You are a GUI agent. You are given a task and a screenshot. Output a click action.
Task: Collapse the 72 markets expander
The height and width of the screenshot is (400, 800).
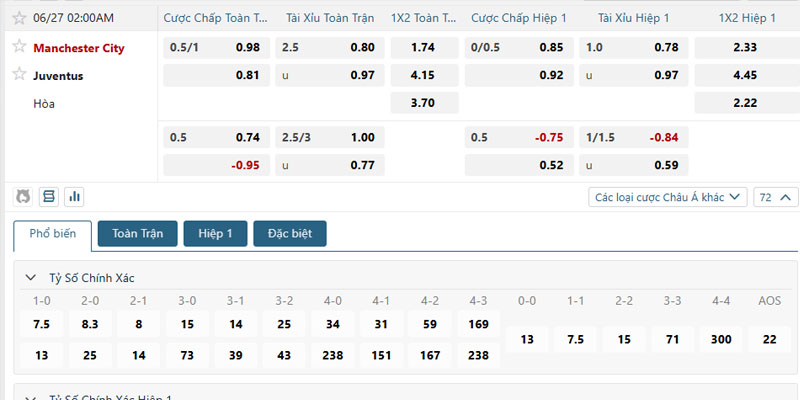pyautogui.click(x=776, y=197)
